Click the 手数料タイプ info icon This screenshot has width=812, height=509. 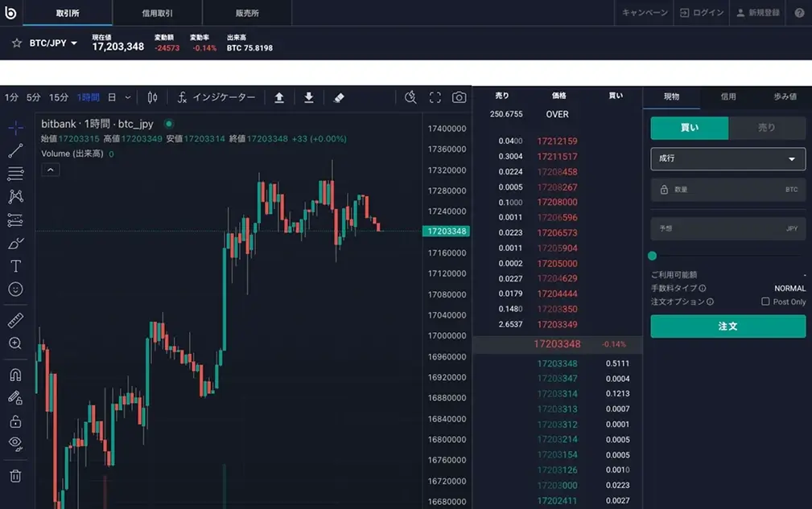[x=703, y=288]
